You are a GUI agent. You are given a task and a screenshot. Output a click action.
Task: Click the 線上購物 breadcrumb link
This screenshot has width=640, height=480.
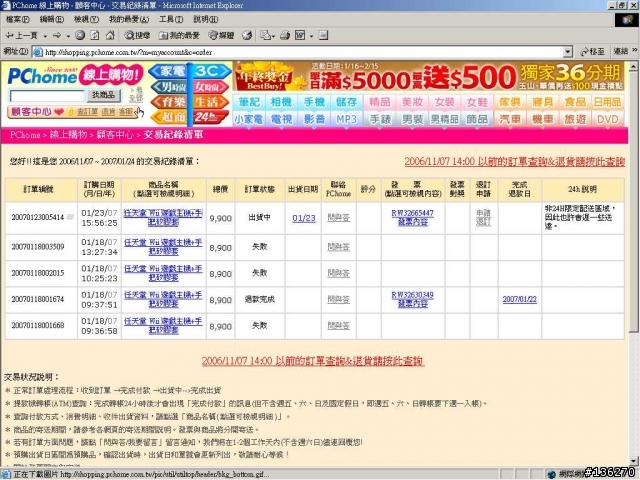[x=68, y=135]
